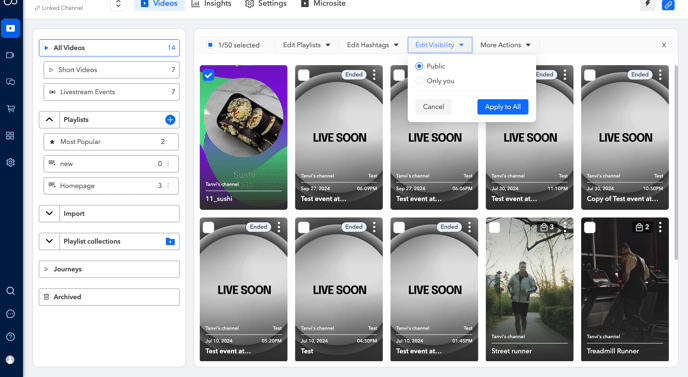This screenshot has height=377, width=688.
Task: Open three-dot menu on Copy of Test event card
Action: coord(660,75)
